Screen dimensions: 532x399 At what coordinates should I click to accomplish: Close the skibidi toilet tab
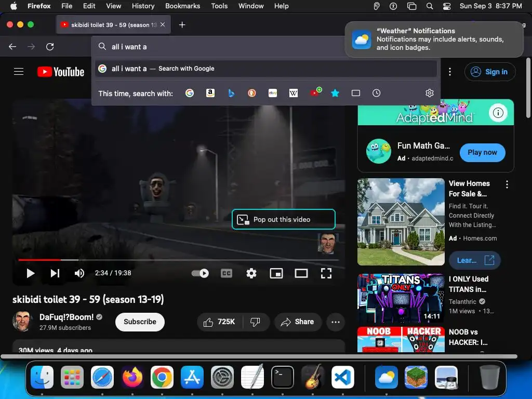(x=163, y=24)
